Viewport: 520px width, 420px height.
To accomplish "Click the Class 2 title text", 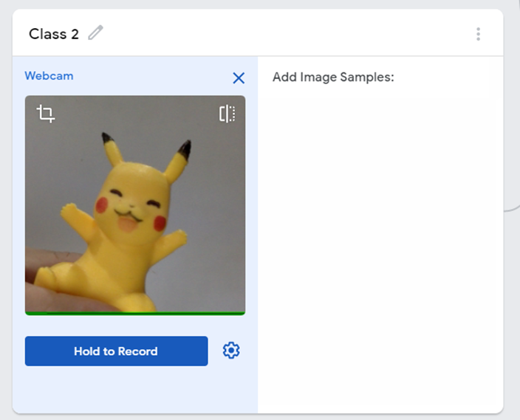I will coord(54,34).
